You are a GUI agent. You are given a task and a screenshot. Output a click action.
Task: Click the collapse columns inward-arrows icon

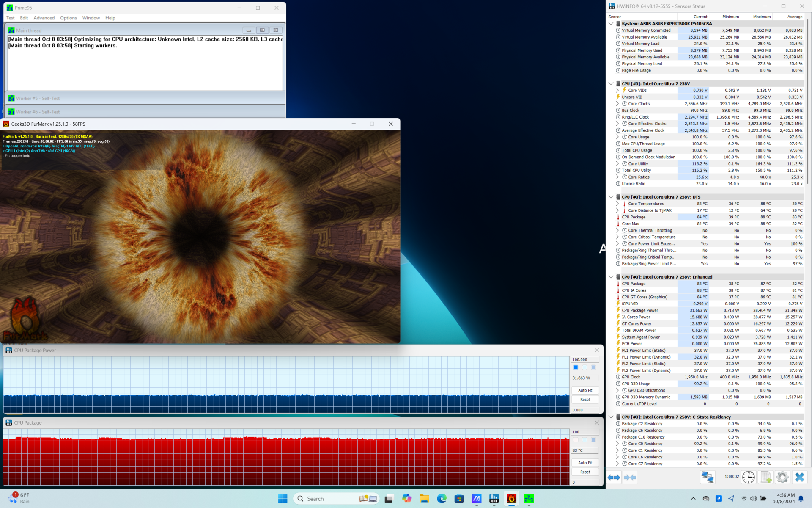[x=630, y=478]
